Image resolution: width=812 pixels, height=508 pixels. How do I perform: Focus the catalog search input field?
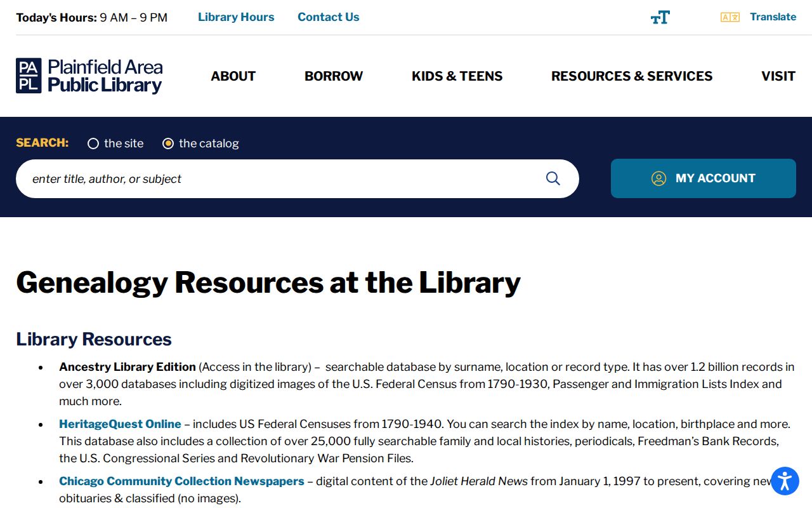coord(298,178)
